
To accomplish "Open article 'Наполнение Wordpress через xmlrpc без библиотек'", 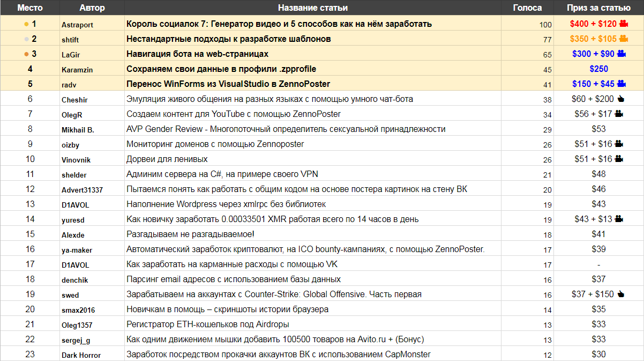I will 226,204.
